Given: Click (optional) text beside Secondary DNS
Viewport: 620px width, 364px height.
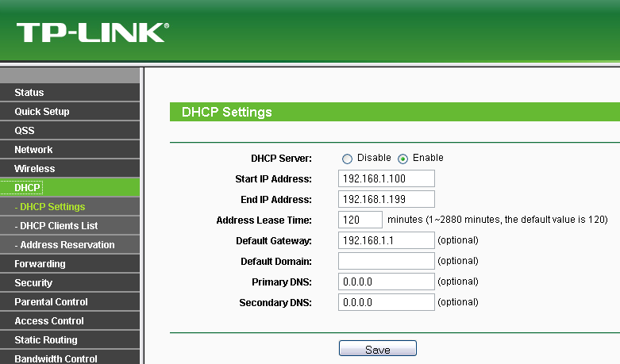Looking at the screenshot, I should click(x=458, y=302).
